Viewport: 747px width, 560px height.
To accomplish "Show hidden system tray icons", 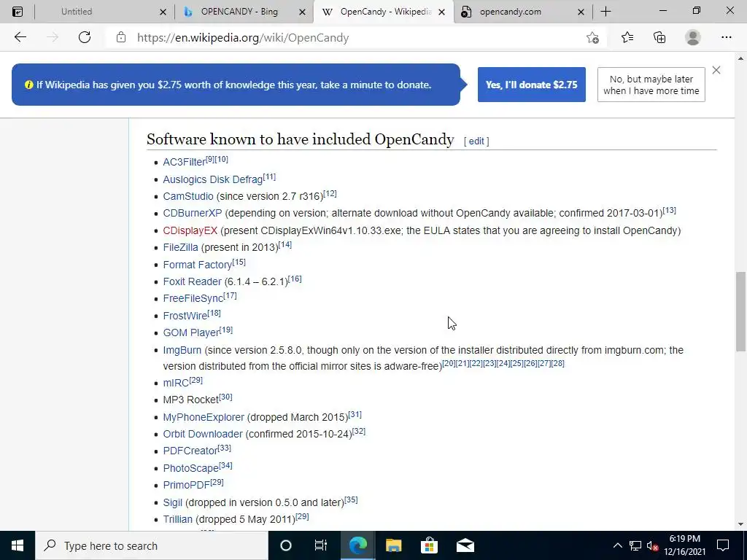I will (x=617, y=545).
